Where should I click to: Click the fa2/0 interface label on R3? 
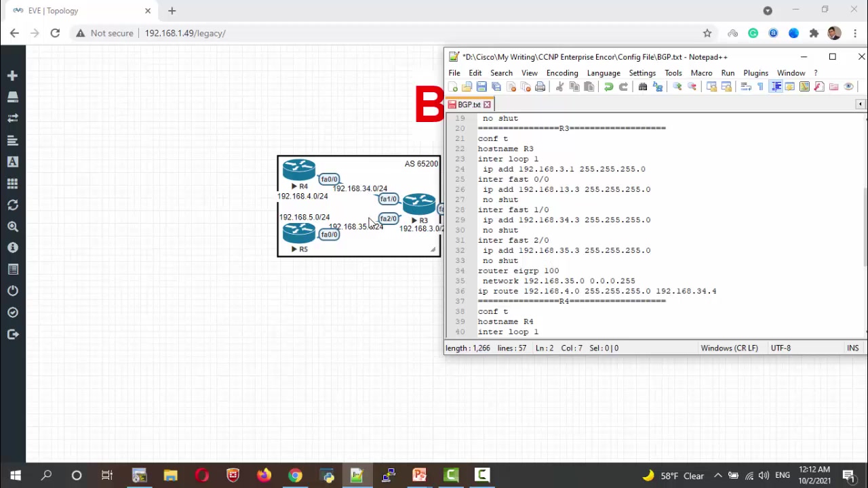pos(389,219)
